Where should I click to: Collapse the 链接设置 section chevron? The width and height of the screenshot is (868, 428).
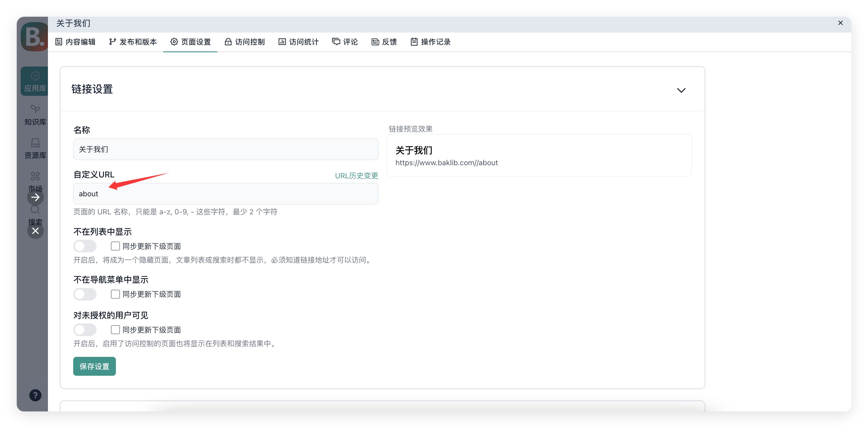(681, 90)
